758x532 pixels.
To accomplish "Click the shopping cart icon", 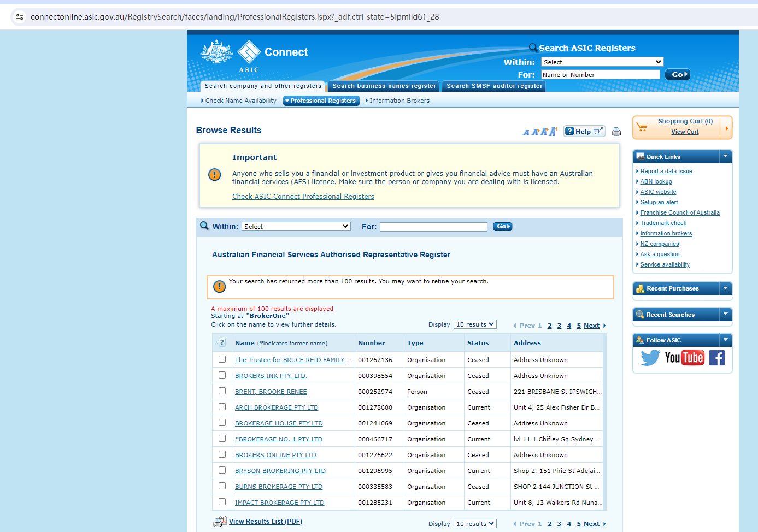I will click(642, 127).
